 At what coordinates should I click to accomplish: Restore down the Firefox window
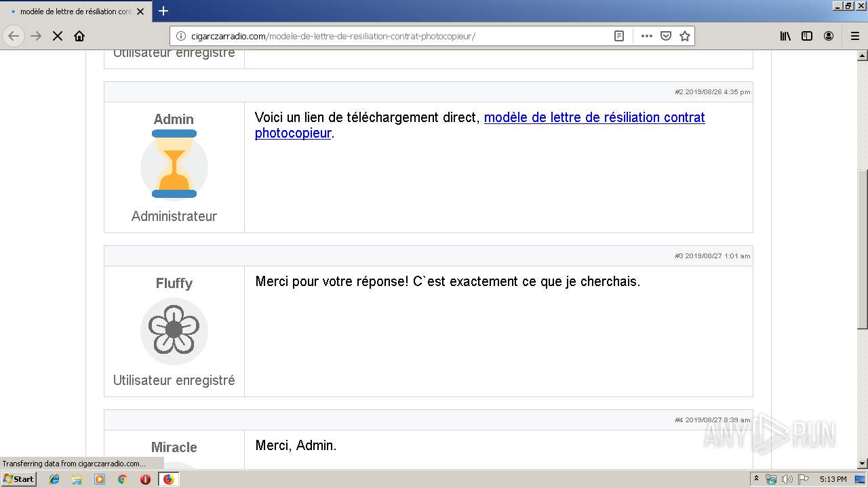(x=849, y=6)
